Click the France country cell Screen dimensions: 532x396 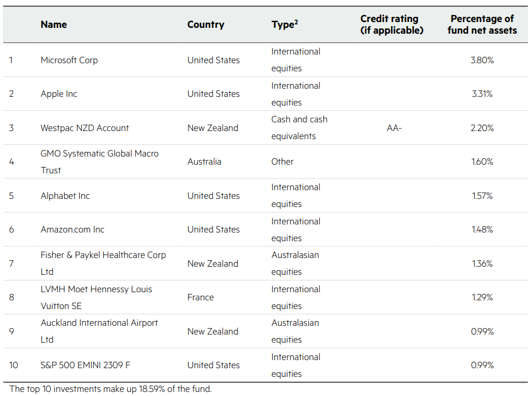[201, 297]
